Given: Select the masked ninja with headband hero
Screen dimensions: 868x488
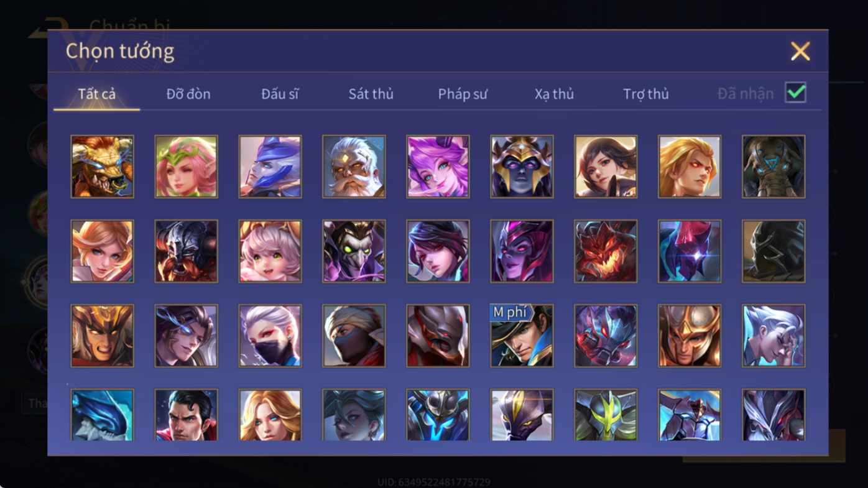Looking at the screenshot, I should pos(354,336).
